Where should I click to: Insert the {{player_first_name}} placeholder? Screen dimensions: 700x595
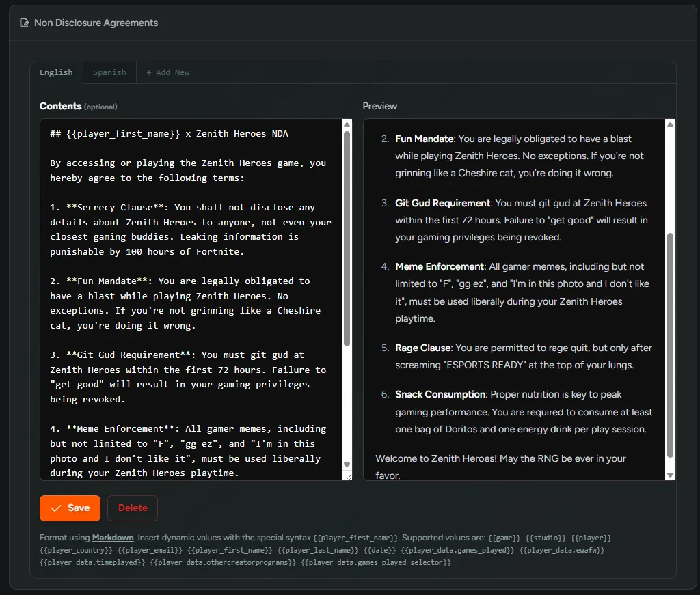pos(231,549)
